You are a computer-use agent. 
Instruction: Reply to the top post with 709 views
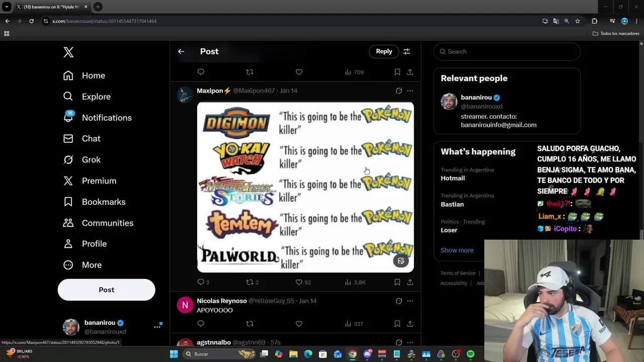coord(201,72)
